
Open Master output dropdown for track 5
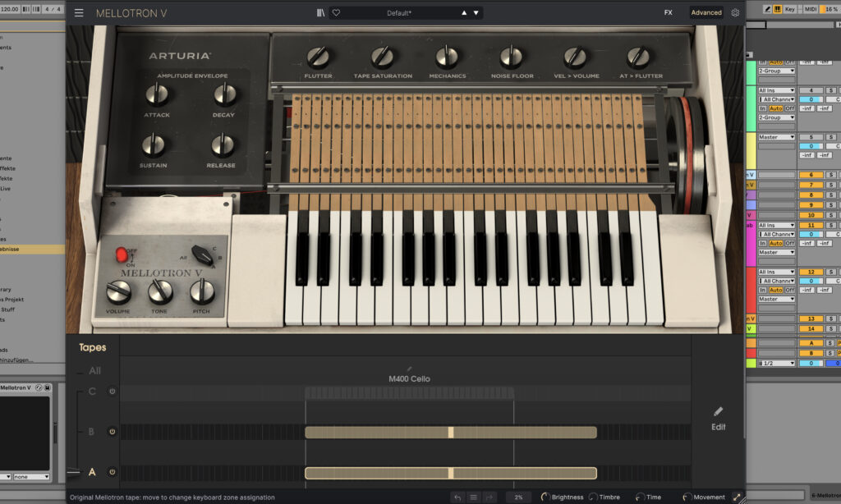[776, 137]
